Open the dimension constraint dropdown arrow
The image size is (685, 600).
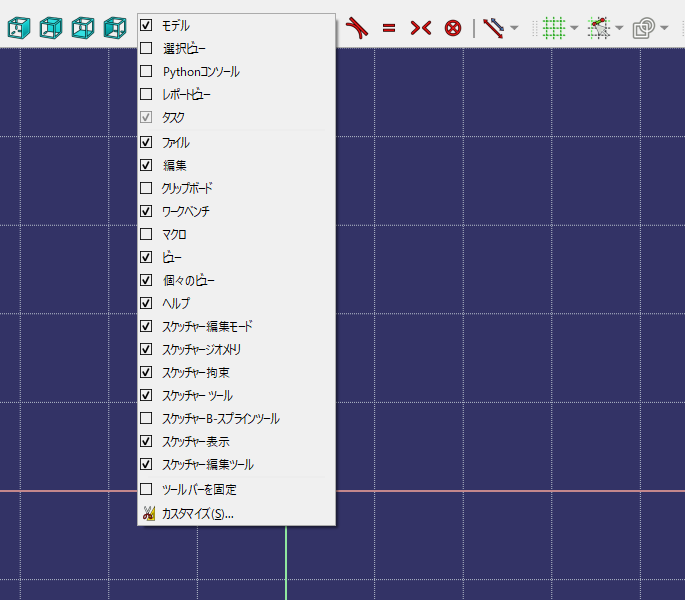515,28
